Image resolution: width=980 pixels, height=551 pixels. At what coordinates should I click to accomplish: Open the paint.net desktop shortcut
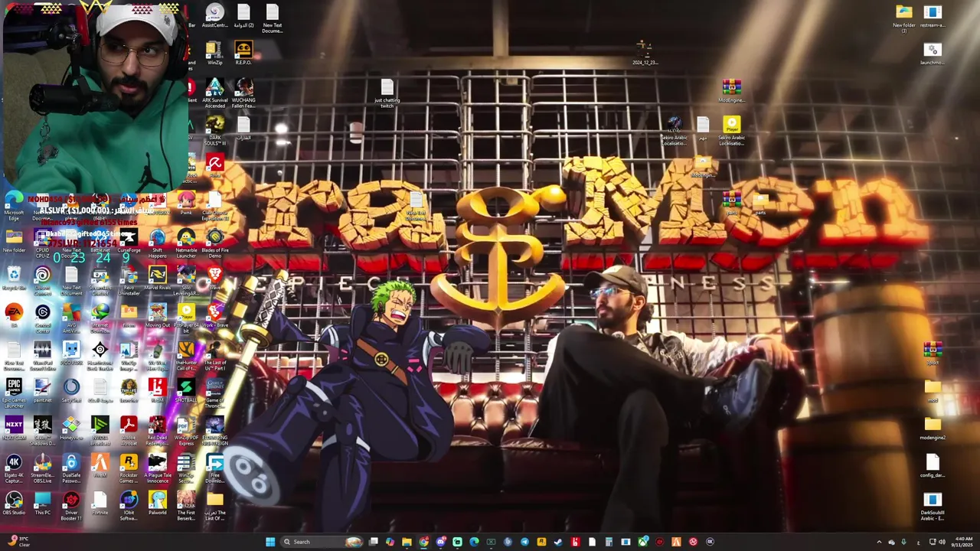coord(42,391)
